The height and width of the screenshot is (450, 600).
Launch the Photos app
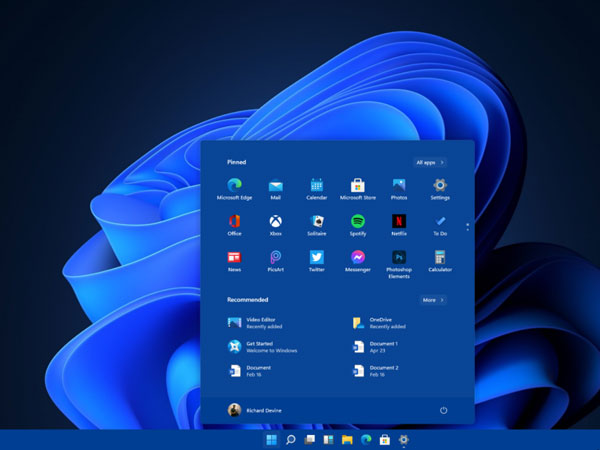(x=399, y=189)
